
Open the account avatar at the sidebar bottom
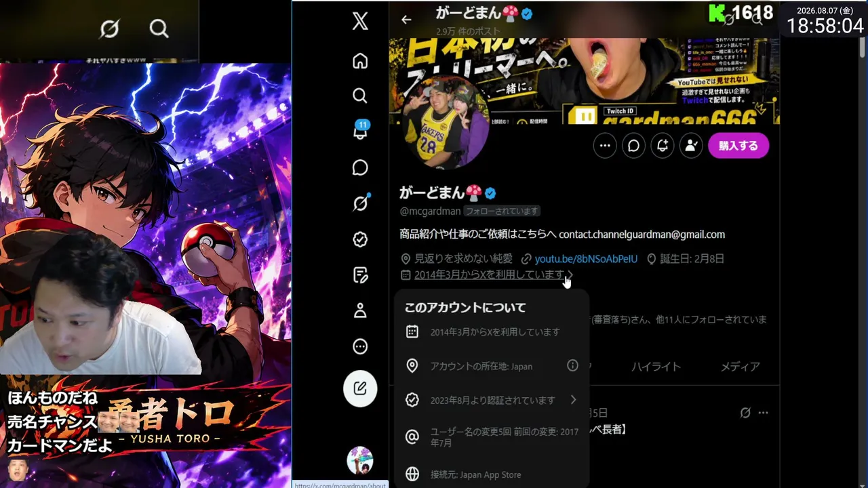tap(360, 460)
